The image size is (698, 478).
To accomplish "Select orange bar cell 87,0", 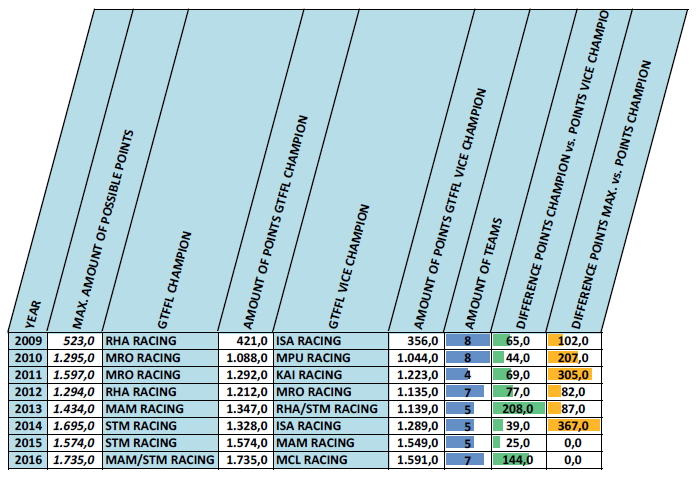I will click(x=574, y=409).
